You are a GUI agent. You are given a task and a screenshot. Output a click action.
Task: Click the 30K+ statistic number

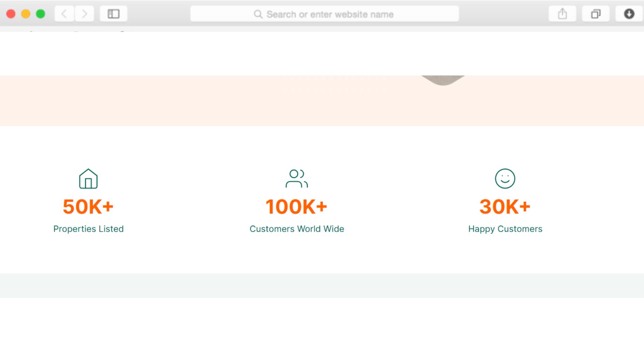[x=505, y=206]
